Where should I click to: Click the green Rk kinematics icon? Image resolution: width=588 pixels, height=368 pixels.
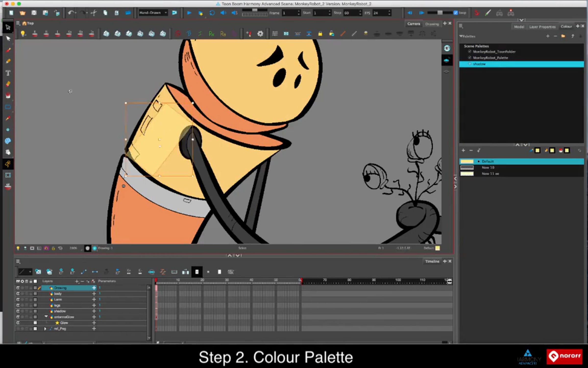tap(211, 34)
